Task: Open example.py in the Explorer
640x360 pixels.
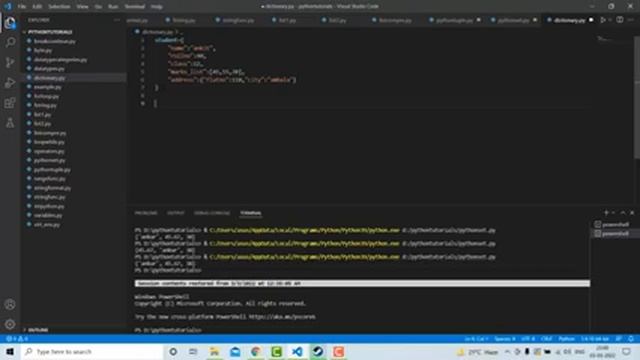Action: 47,87
